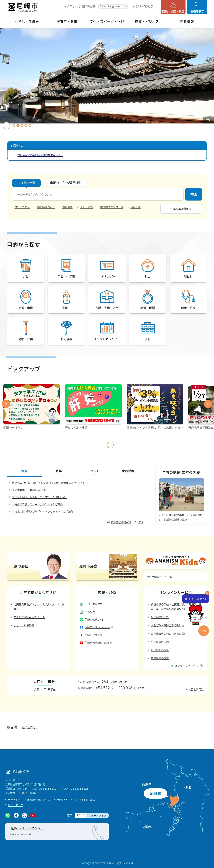Image resolution: width=214 pixels, height=868 pixels.
Task: Click the keyword search input field
Action: (x=98, y=194)
